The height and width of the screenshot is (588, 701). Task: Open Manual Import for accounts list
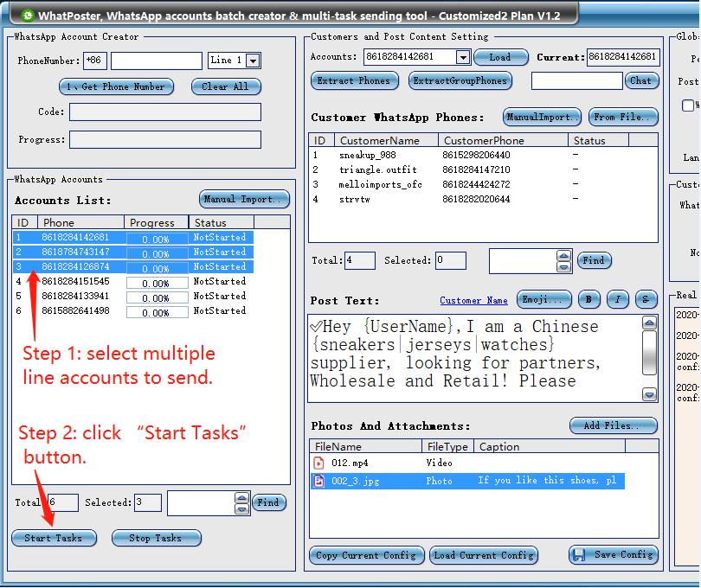click(244, 199)
